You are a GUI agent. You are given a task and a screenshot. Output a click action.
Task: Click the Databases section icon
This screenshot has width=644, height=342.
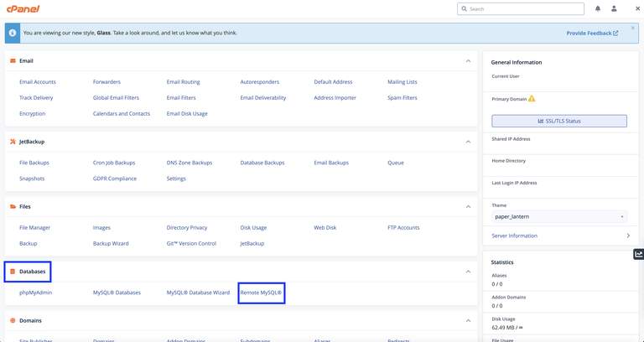point(13,272)
